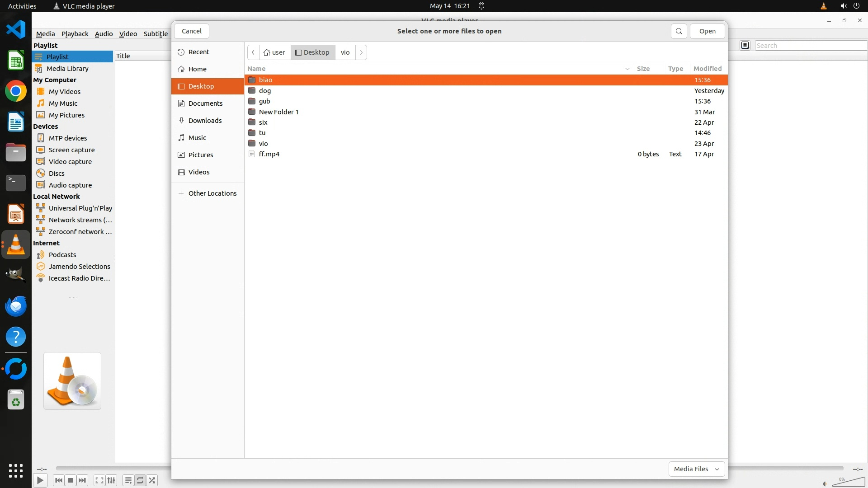Select Downloads in file dialog sidebar
The width and height of the screenshot is (868, 488).
point(205,121)
